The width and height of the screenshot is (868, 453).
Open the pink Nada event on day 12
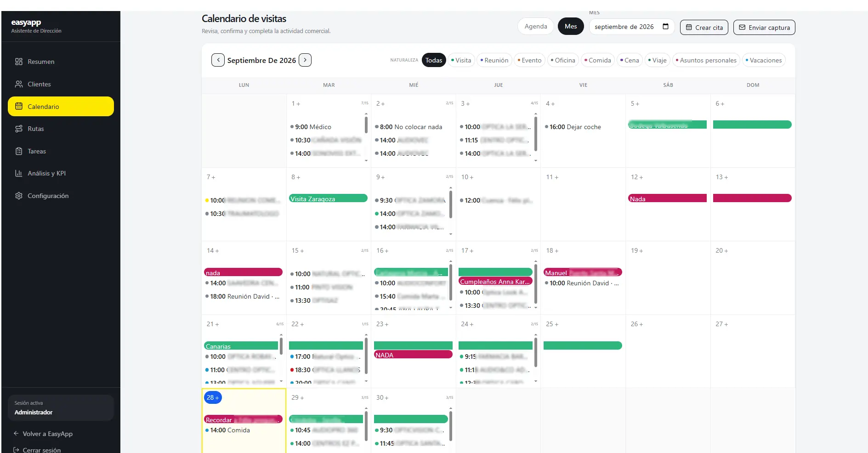[x=667, y=198]
